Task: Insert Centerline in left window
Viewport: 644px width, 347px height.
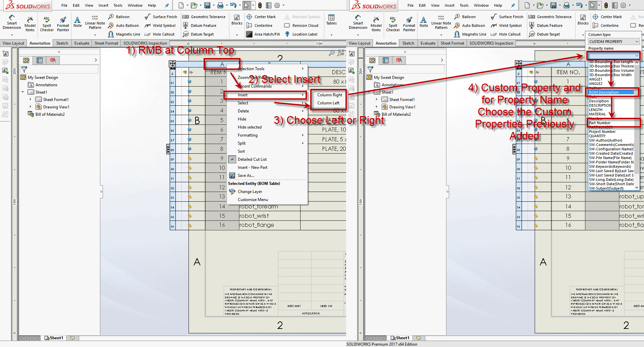Action: (x=259, y=26)
